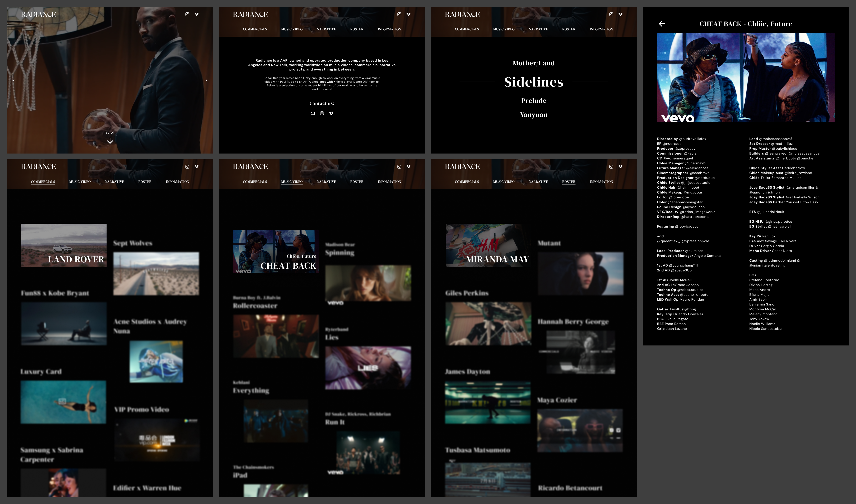
Task: Navigate to the INFORMATION page
Action: tap(389, 29)
